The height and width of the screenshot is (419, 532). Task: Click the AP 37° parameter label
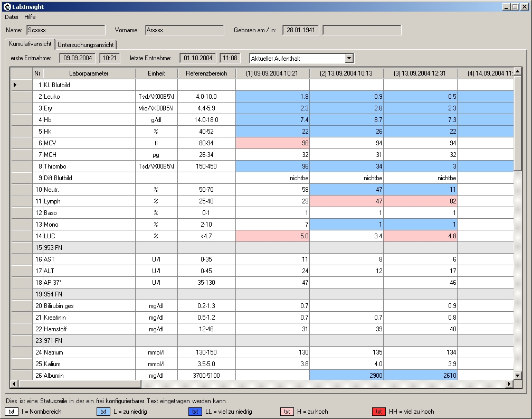(x=89, y=283)
